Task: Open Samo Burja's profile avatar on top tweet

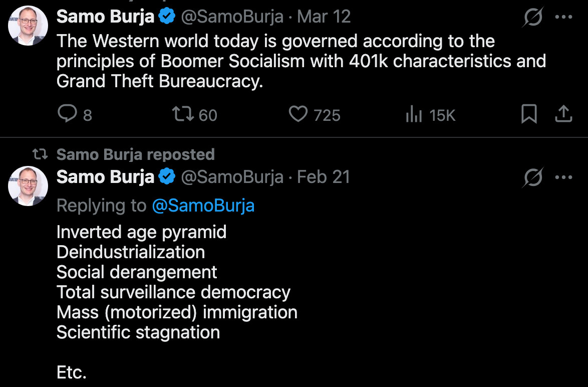Action: [x=28, y=25]
